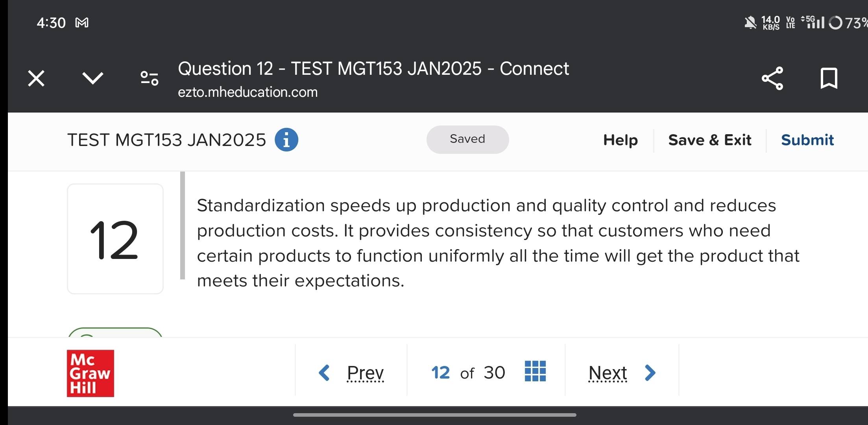Click the McGraw Hill logo
Viewport: 868px width, 425px height.
90,373
